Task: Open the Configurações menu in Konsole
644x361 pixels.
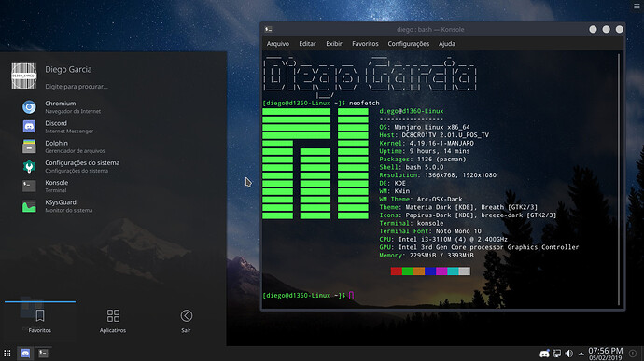Action: point(408,44)
